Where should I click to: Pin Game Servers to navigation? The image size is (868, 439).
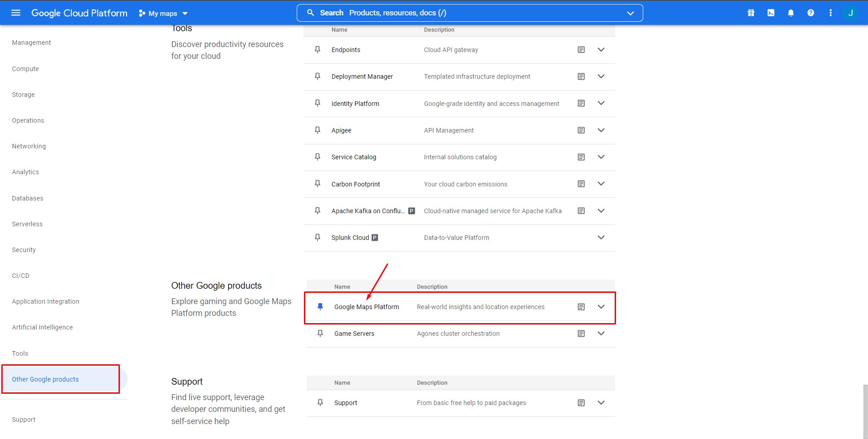(x=320, y=334)
